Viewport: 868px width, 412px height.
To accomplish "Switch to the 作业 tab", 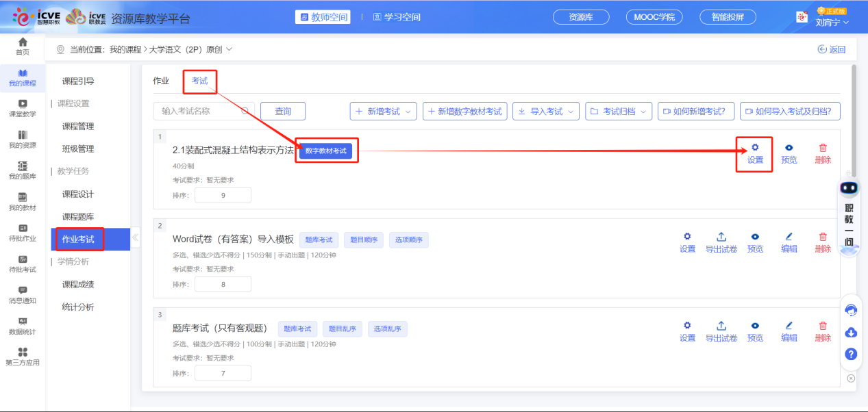I will pos(162,80).
